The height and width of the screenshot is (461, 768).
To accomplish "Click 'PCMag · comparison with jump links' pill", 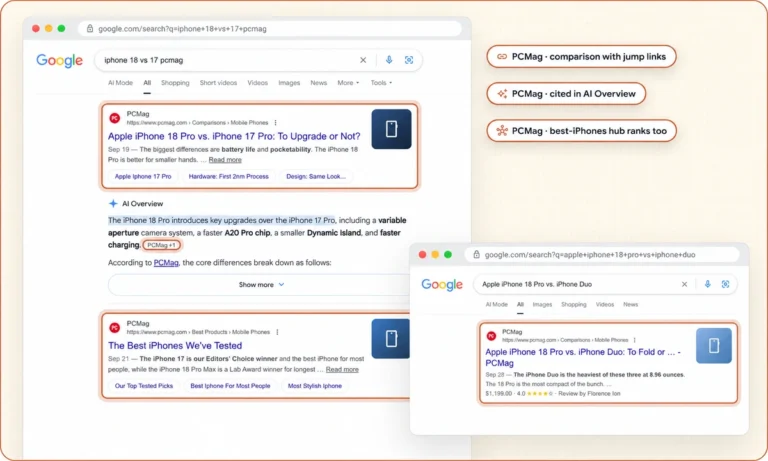I will pos(581,57).
